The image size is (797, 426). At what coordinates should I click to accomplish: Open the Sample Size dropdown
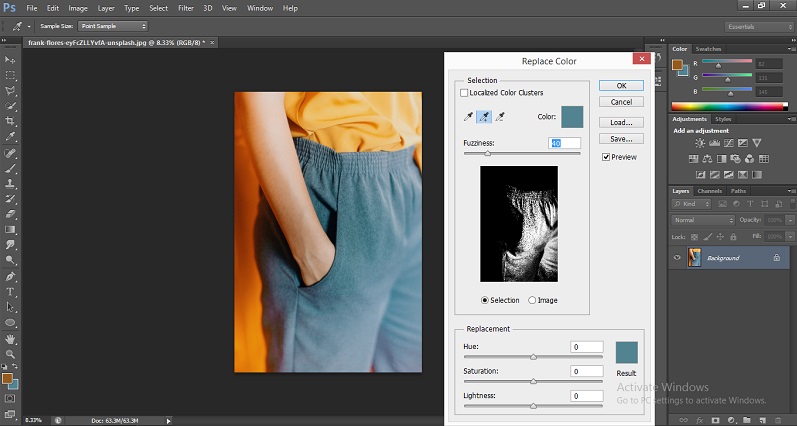pyautogui.click(x=113, y=25)
